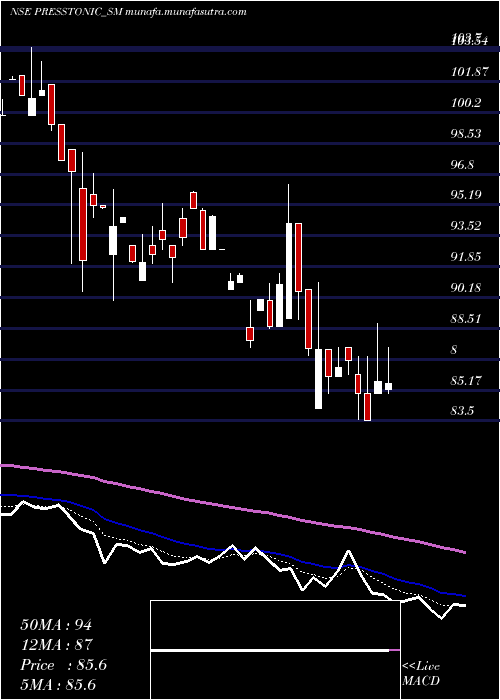Viewport: 500px width, 700px height.
Task: Select the Price : 85.6 readout
Action: pos(63,665)
